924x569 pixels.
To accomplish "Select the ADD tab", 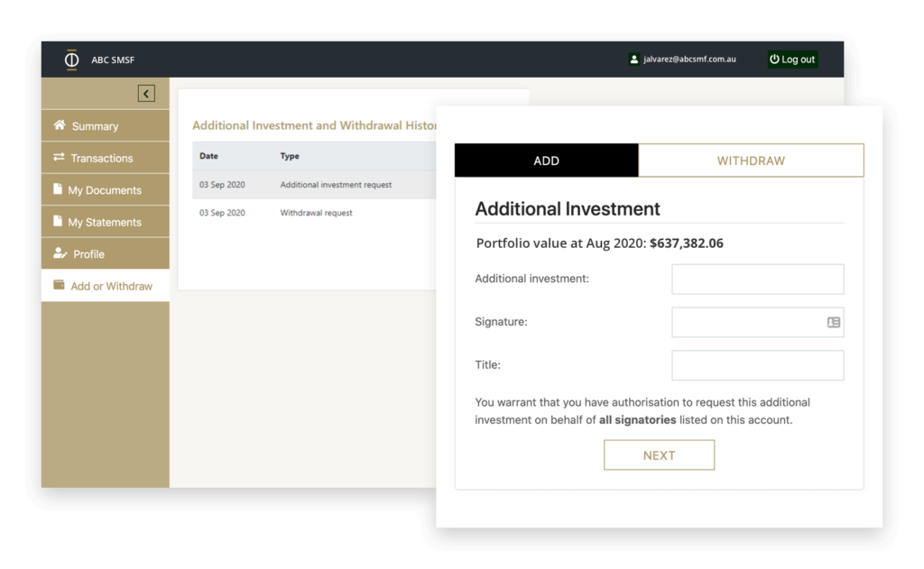I will click(546, 161).
